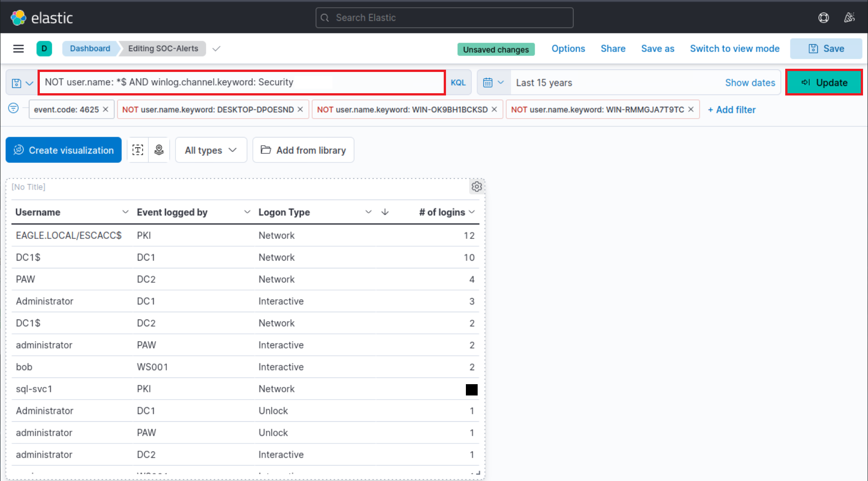Remove the event.code: 4625 filter pill
Screen dimensions: 868x481
click(x=105, y=109)
